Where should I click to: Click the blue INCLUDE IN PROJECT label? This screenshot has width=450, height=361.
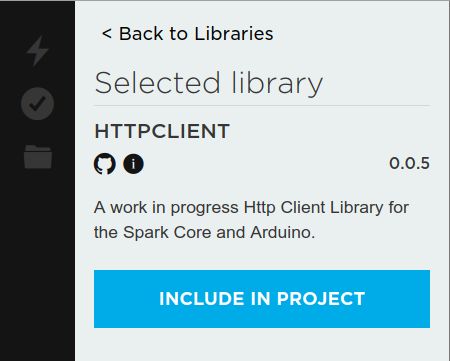pyautogui.click(x=262, y=299)
